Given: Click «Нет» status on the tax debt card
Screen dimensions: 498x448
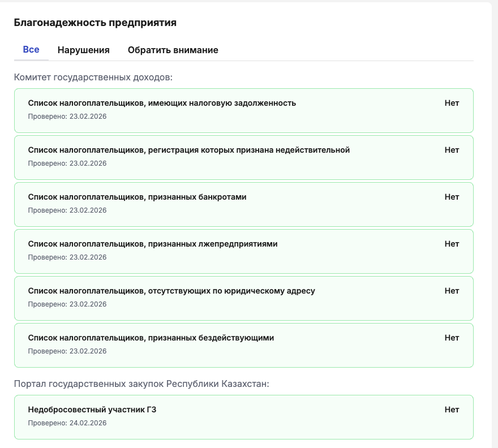Looking at the screenshot, I should pyautogui.click(x=452, y=103).
